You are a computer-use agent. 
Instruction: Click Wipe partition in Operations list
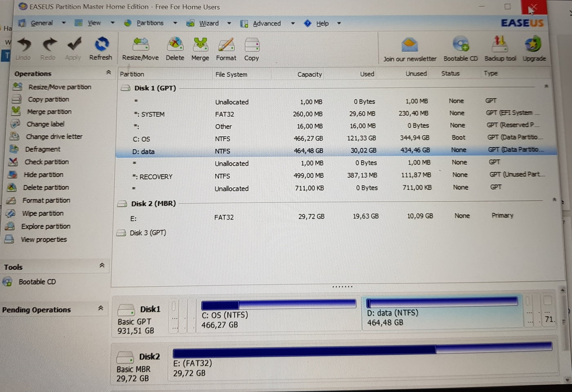pos(42,213)
